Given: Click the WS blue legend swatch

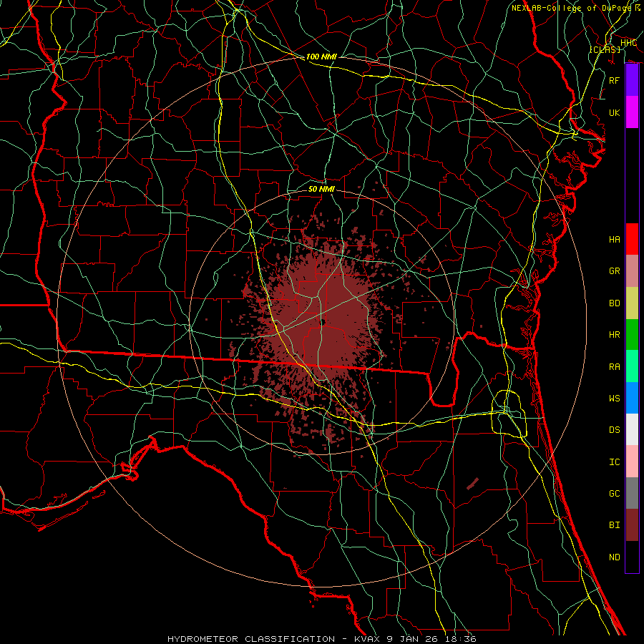Looking at the screenshot, I should [632, 398].
